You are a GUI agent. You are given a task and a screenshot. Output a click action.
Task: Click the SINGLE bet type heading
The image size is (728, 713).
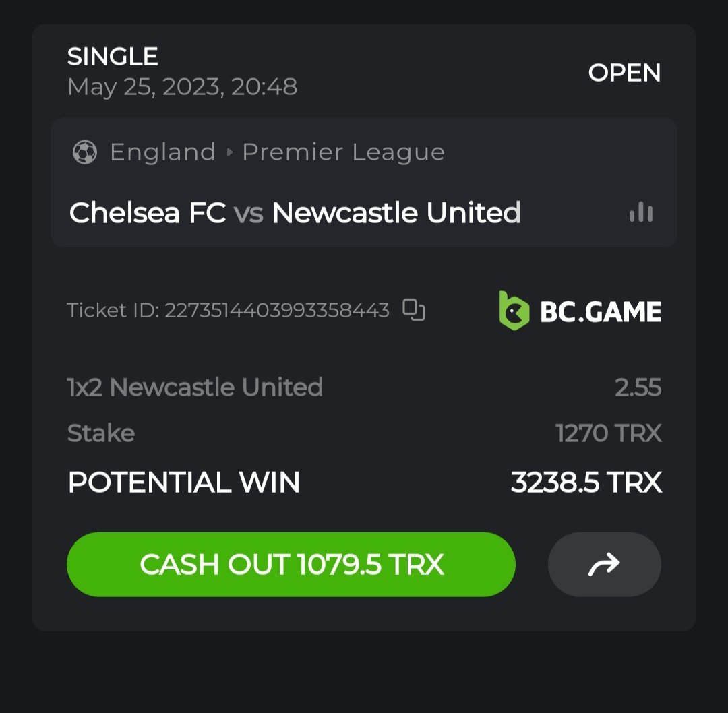click(113, 57)
